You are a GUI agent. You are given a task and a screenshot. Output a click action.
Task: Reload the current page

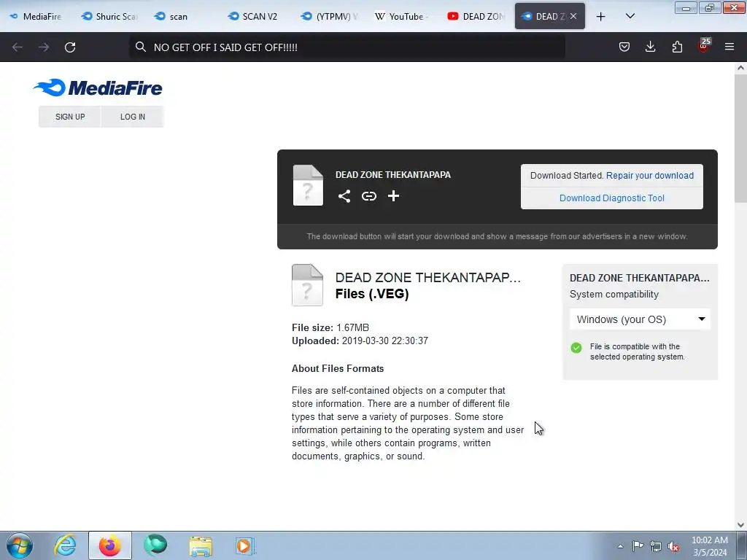point(70,47)
